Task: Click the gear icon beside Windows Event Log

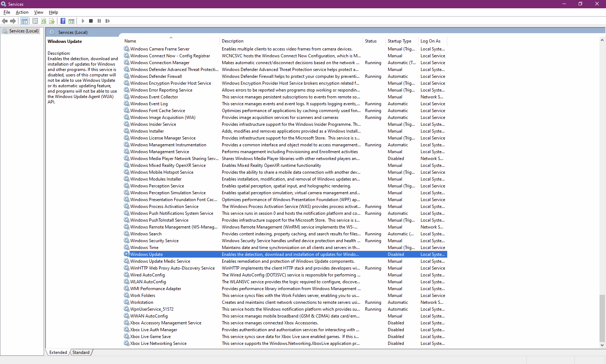Action: pos(127,104)
